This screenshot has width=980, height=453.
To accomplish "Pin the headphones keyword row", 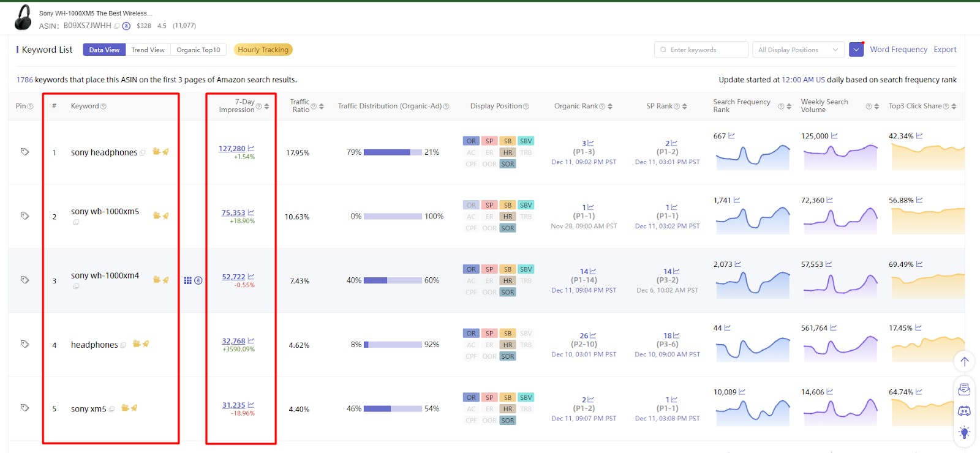I will click(25, 344).
